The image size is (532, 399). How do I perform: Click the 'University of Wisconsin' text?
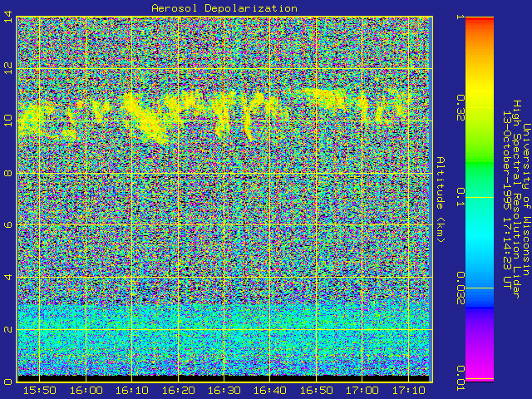tap(525, 199)
